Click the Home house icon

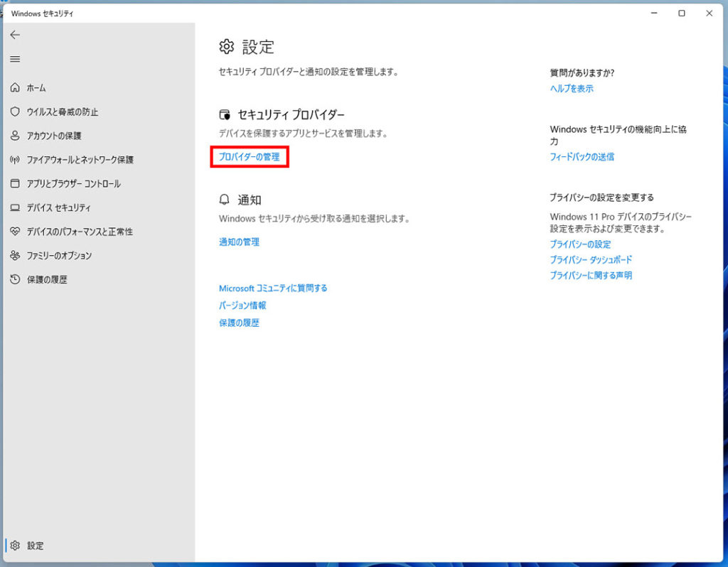pos(15,88)
